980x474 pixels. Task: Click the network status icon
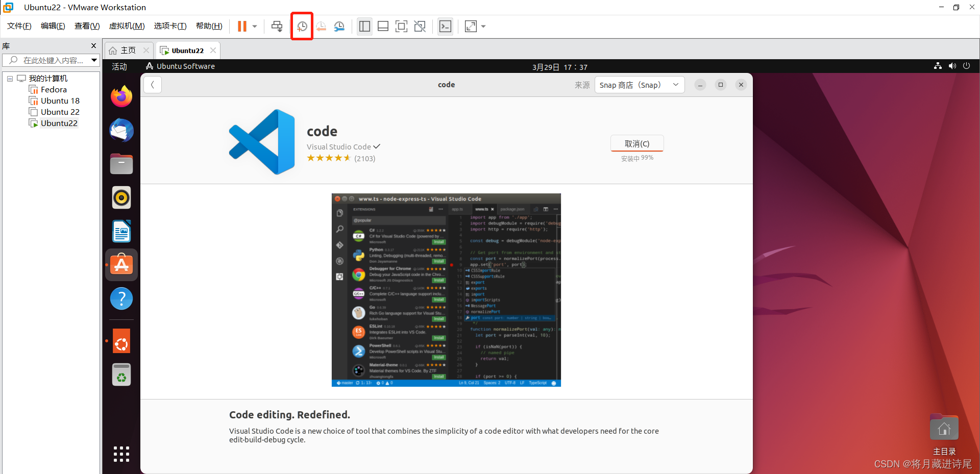(x=938, y=66)
